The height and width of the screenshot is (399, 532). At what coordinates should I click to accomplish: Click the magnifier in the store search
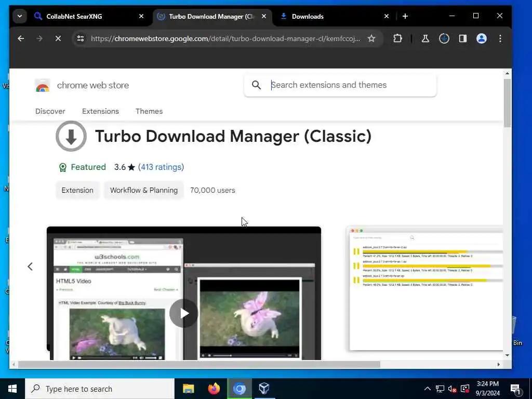(x=257, y=85)
